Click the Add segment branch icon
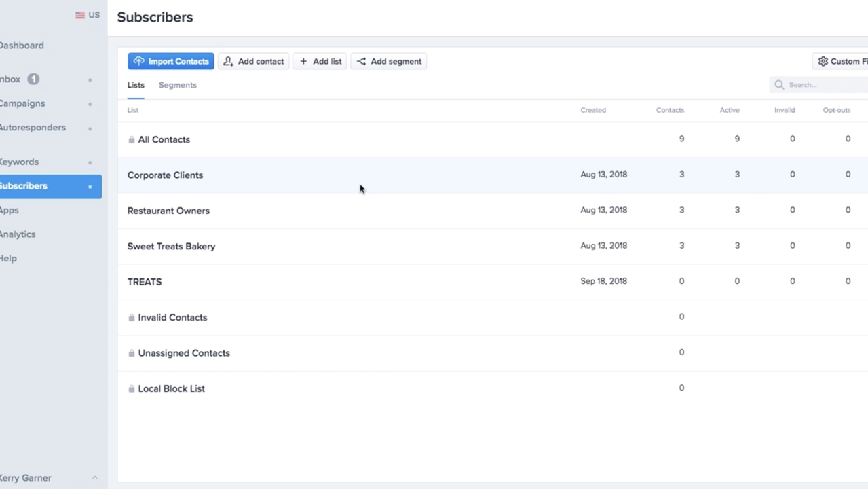Screen dimensions: 868x489 (x=361, y=61)
